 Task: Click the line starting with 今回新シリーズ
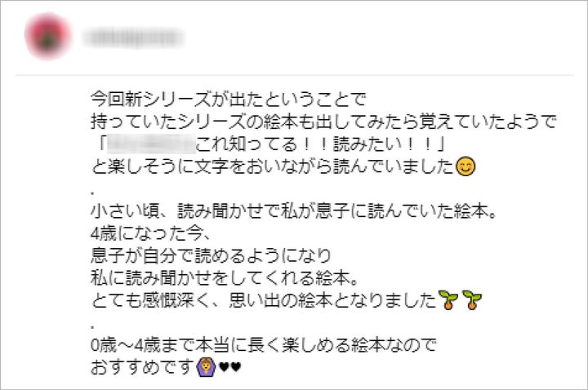tap(228, 100)
